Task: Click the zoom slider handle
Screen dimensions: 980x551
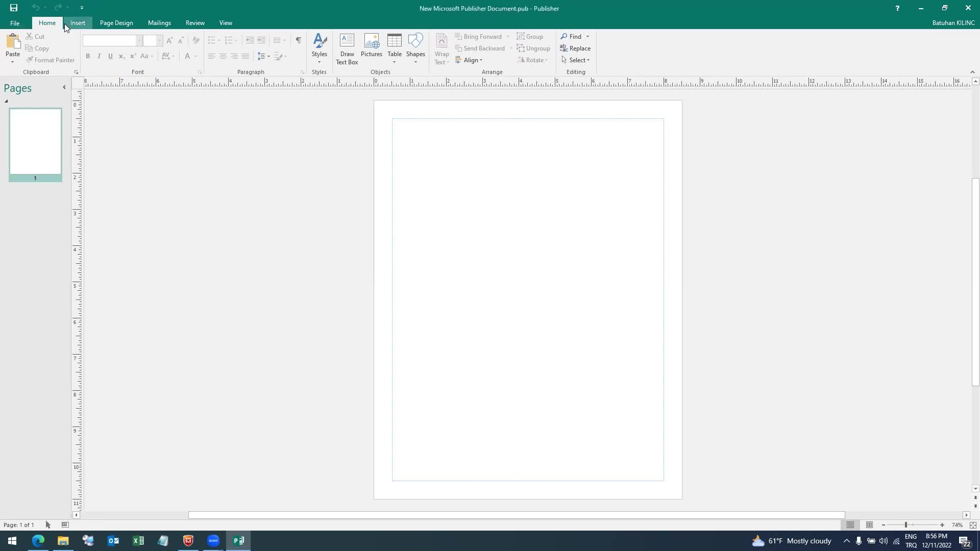Action: click(906, 525)
